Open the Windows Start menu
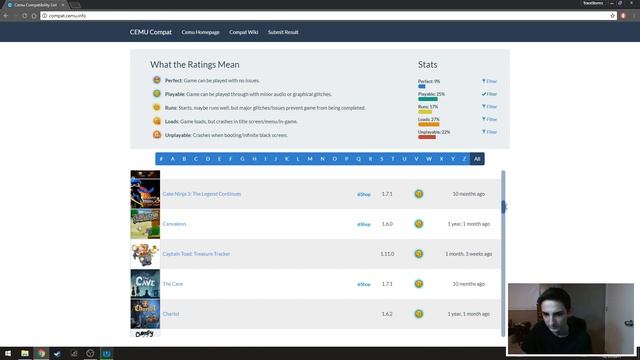 8,353
